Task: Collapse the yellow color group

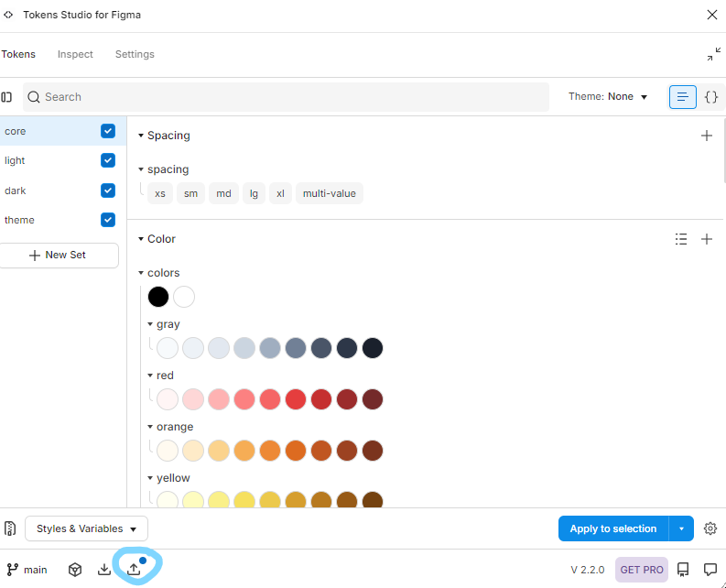Action: 150,478
